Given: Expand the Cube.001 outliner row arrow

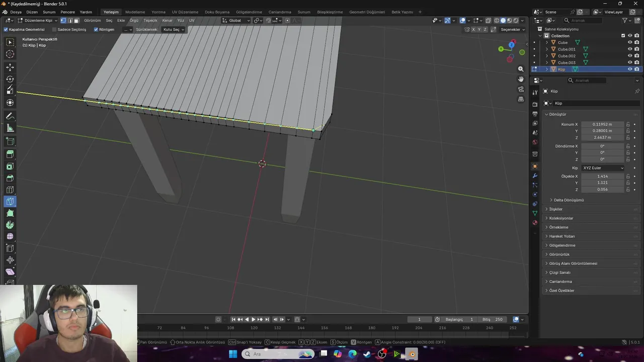Looking at the screenshot, I should [547, 49].
